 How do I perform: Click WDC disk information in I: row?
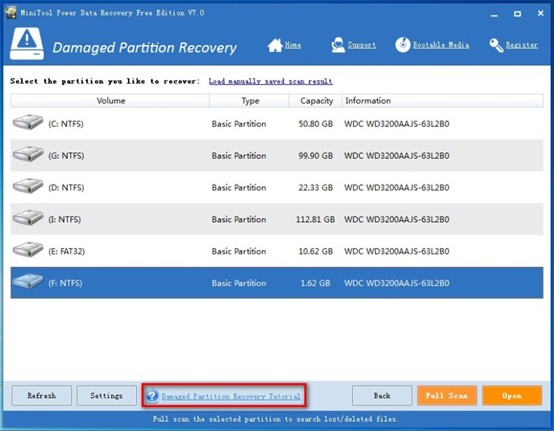397,219
